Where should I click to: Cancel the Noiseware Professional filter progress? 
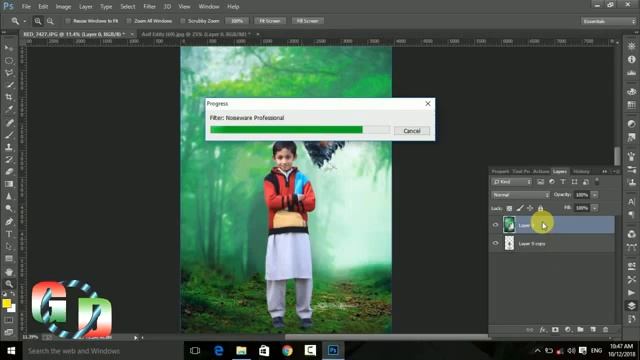coord(411,131)
